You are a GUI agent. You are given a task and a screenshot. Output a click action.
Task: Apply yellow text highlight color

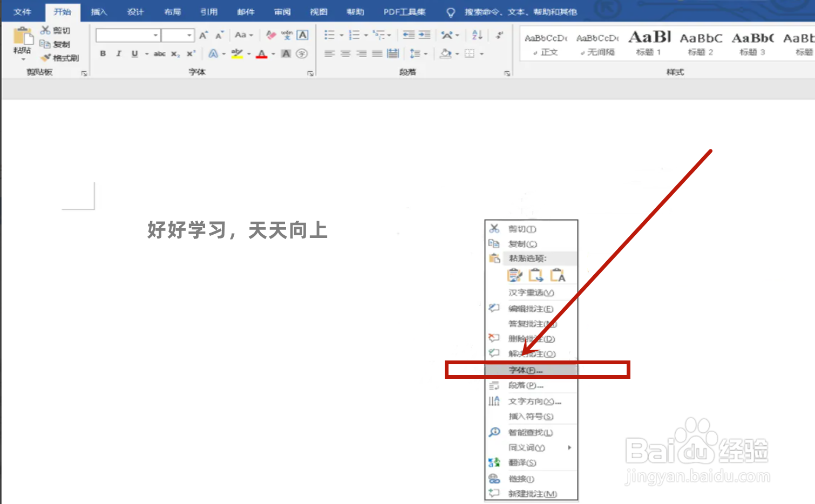[237, 53]
